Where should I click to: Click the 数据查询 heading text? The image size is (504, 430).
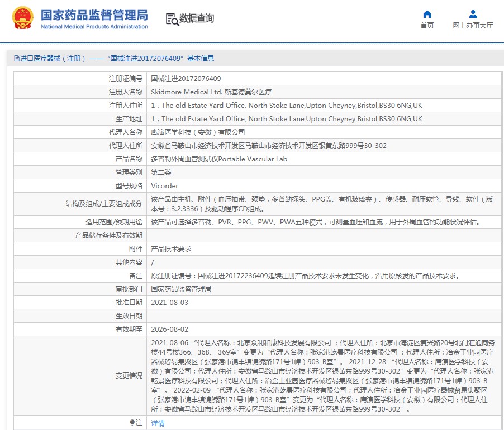[x=196, y=18]
